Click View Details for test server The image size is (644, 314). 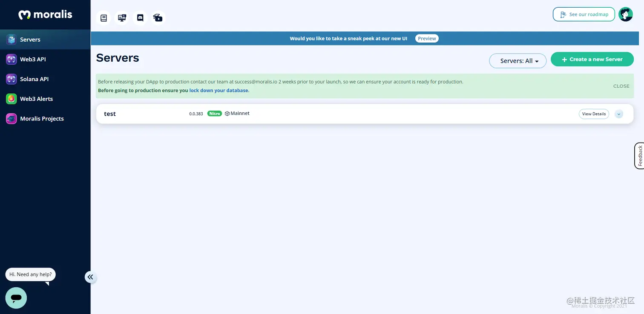click(x=594, y=114)
